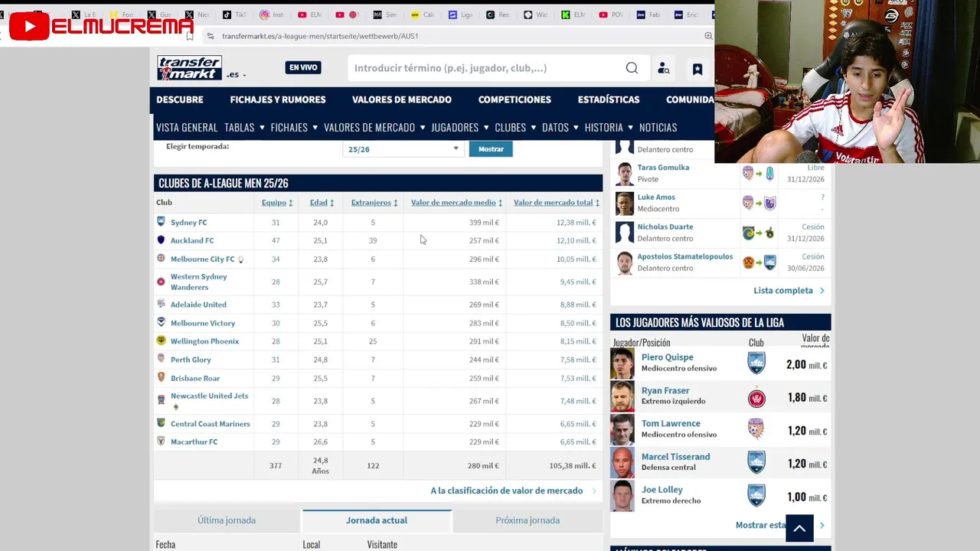Open Taras Gomulka's player link

pos(663,168)
